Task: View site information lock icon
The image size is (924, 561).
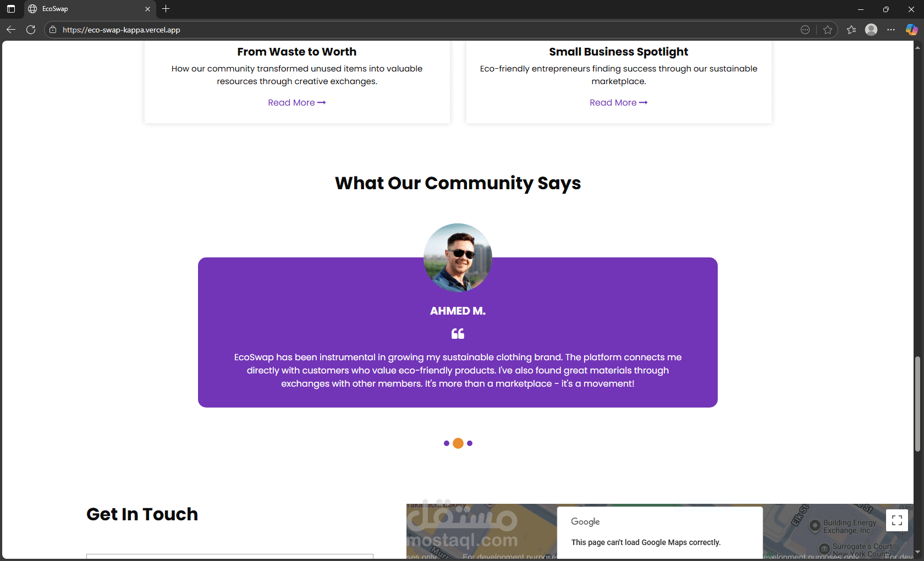Action: (x=53, y=30)
